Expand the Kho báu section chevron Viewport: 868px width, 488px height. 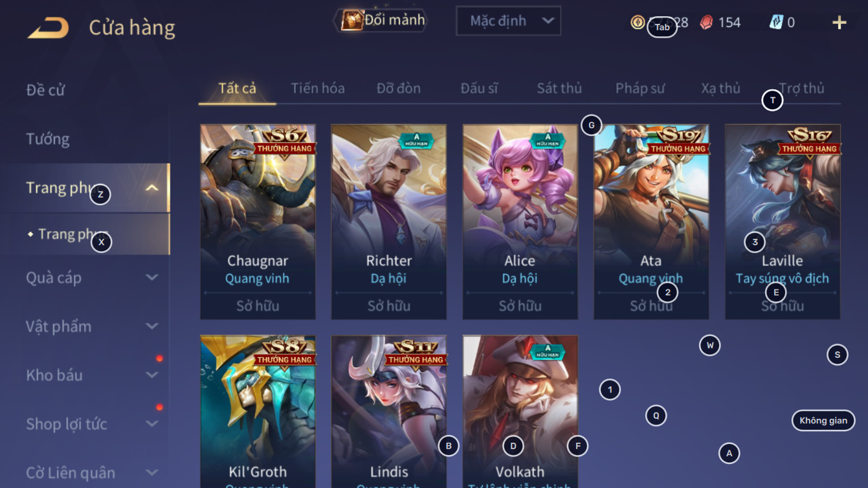(x=152, y=375)
